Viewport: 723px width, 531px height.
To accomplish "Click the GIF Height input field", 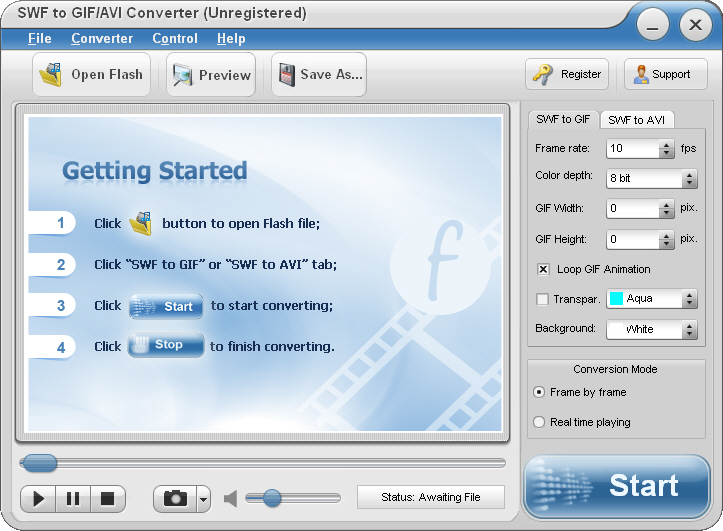I will [x=633, y=239].
